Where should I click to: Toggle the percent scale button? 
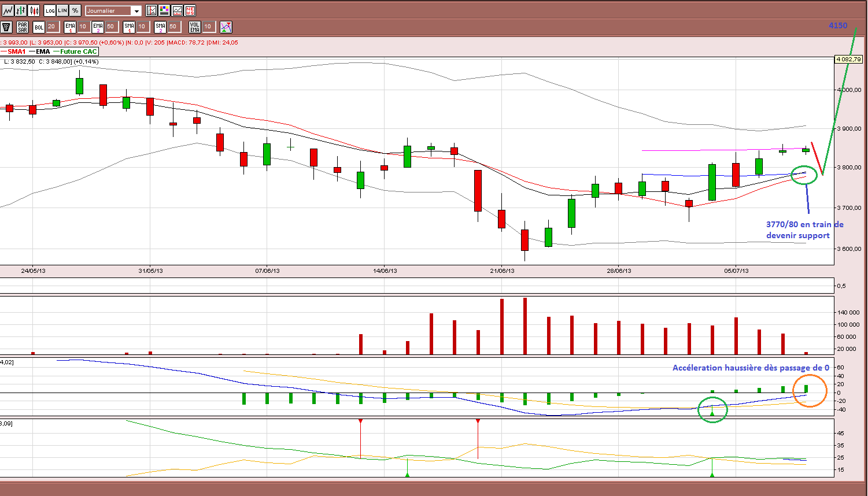click(75, 10)
